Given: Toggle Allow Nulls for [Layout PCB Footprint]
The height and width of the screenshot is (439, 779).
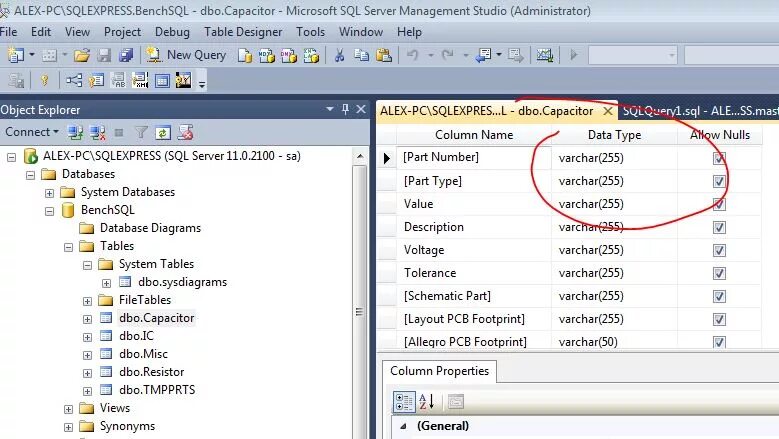Looking at the screenshot, I should point(719,319).
